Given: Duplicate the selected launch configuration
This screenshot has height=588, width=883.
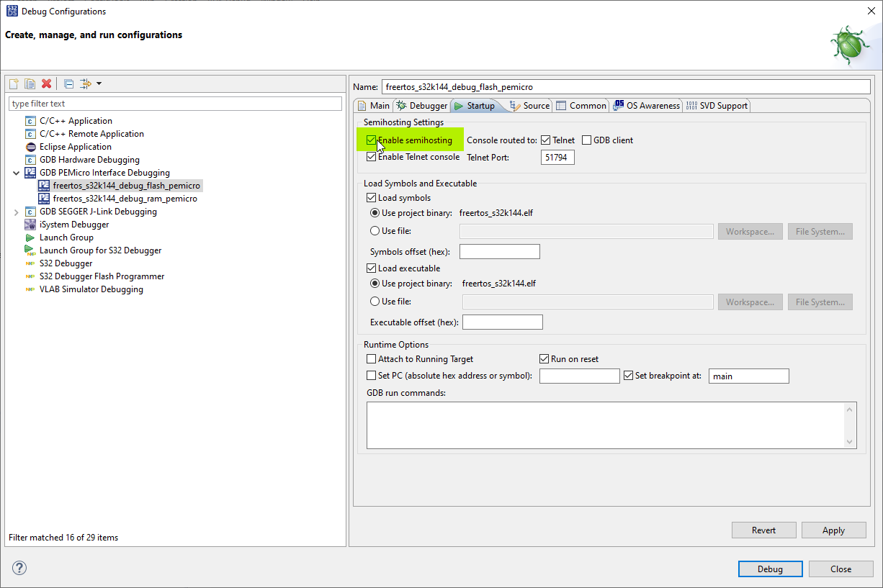Looking at the screenshot, I should click(29, 83).
